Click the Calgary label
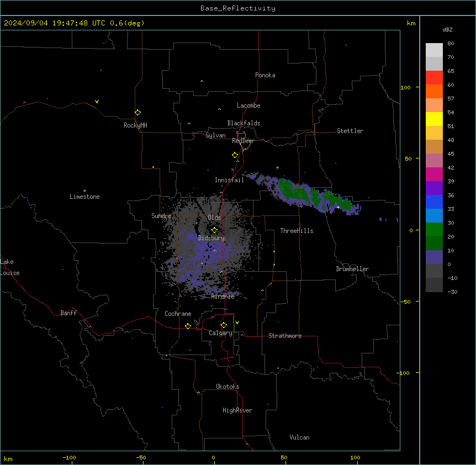The width and height of the screenshot is (476, 465). click(x=220, y=333)
